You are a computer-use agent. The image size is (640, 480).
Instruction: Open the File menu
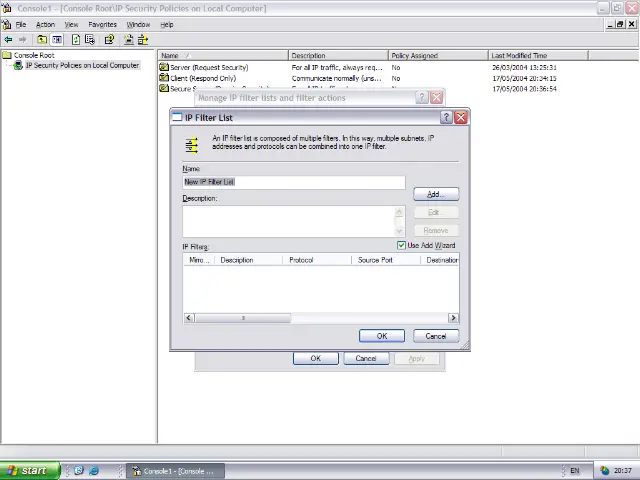(x=21, y=24)
